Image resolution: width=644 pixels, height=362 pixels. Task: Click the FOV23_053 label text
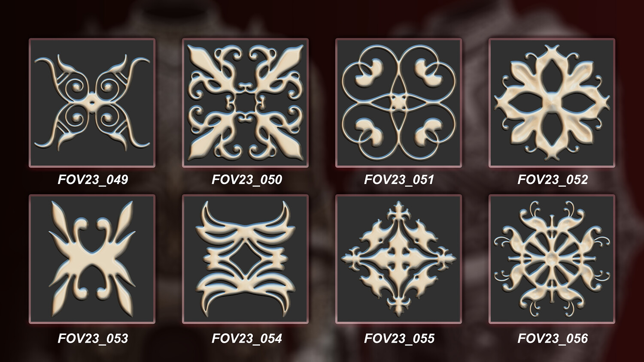(x=93, y=338)
